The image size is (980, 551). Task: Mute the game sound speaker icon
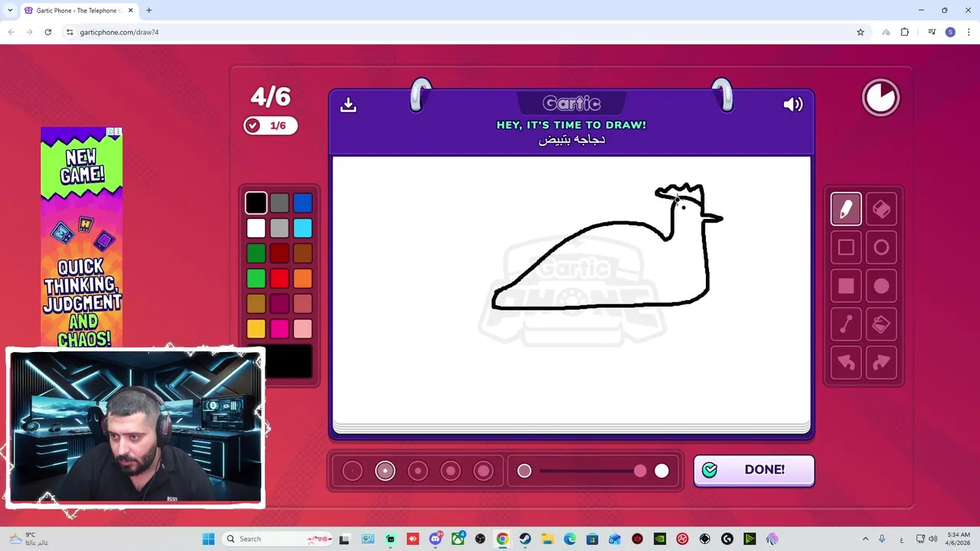pyautogui.click(x=793, y=104)
